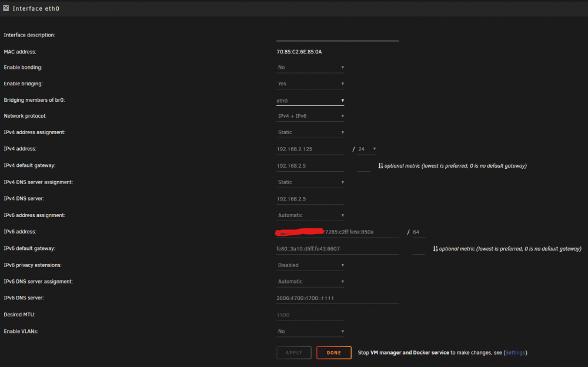Click the IPv4 gateway metric sort icon
588x367 pixels.
tap(380, 165)
